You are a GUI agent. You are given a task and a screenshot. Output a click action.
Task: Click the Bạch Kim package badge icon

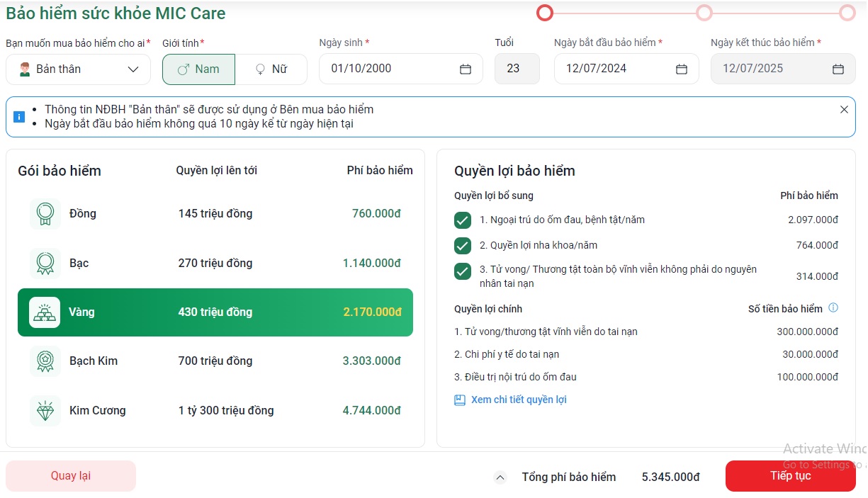45,361
